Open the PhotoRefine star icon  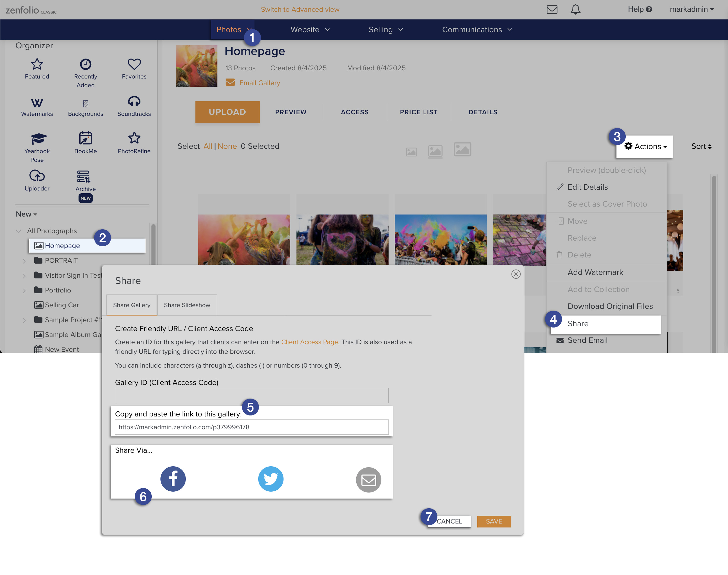134,138
